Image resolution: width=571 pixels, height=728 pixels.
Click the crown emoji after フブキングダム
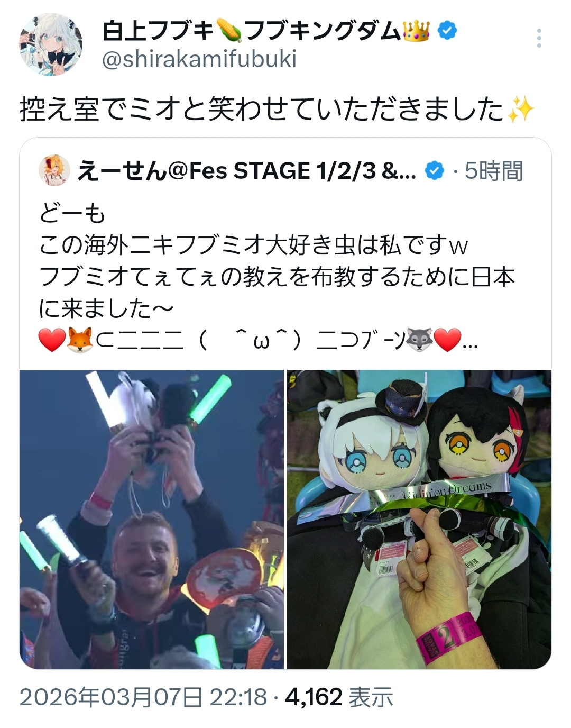(x=417, y=32)
